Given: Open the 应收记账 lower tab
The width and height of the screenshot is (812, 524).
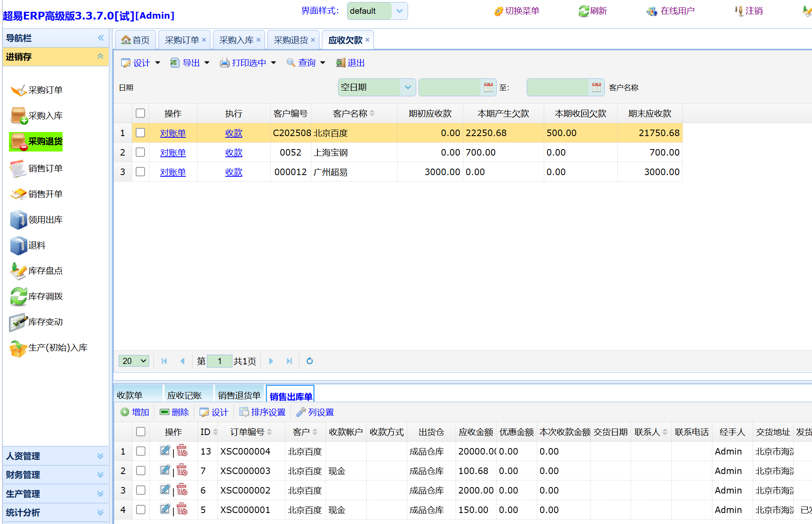Looking at the screenshot, I should point(185,395).
